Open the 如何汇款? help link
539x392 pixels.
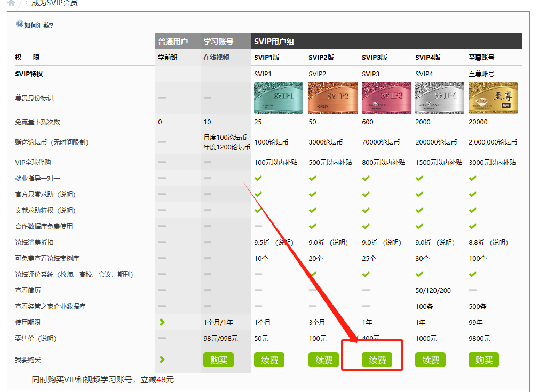38,25
